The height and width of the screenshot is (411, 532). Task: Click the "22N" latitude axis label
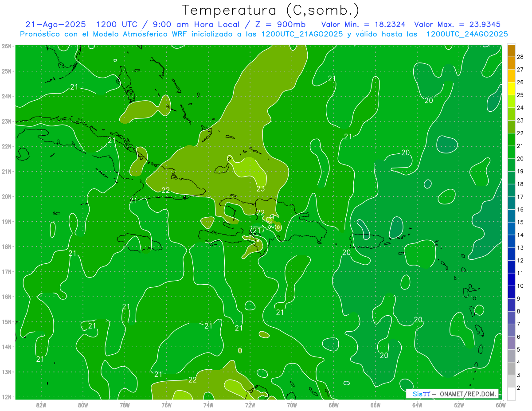(x=7, y=146)
